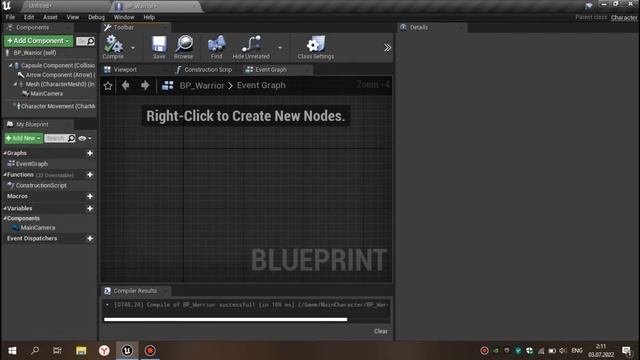Select the Compiler Results tab
Screen dimensions: 640x360
coord(135,291)
